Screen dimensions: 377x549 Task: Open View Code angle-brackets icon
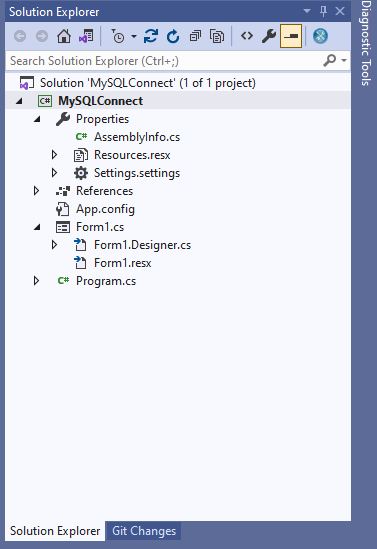point(247,36)
